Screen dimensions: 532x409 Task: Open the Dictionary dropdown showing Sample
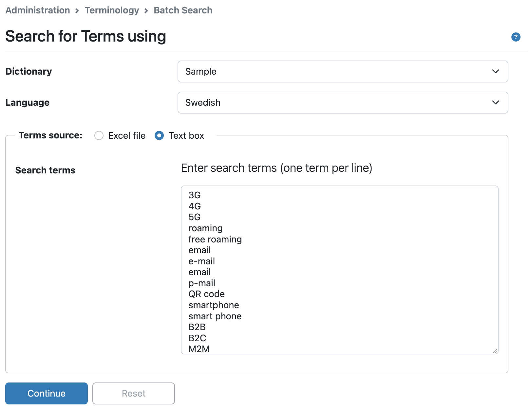343,71
